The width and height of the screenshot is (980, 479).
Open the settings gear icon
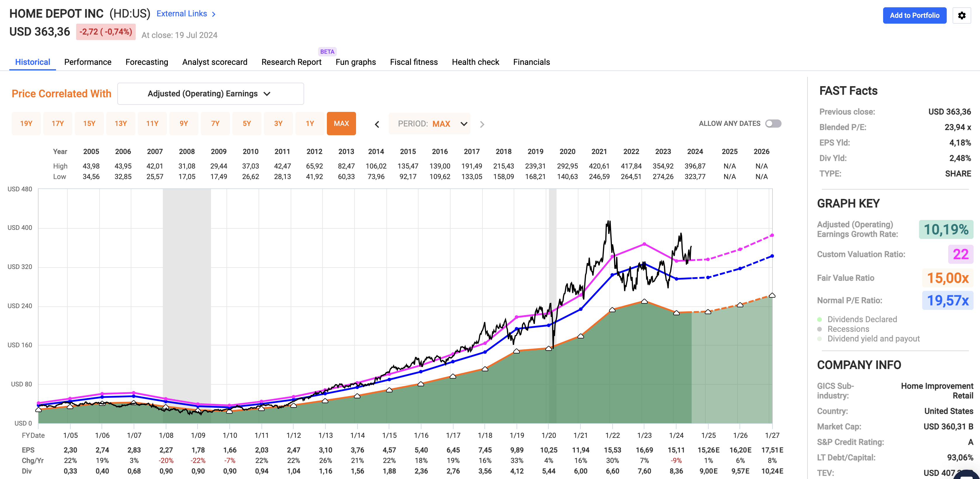[x=961, y=15]
